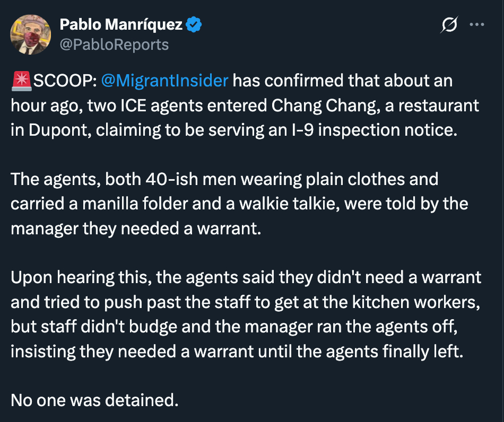Open the Pablo Manríquez display name link
This screenshot has width=504, height=422.
pos(121,24)
